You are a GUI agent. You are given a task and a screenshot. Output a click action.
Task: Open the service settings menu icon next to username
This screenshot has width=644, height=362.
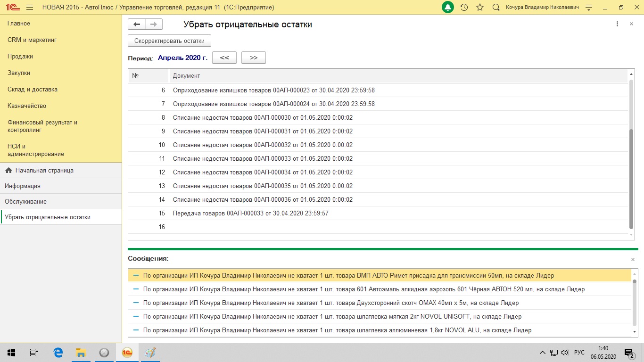click(x=588, y=8)
